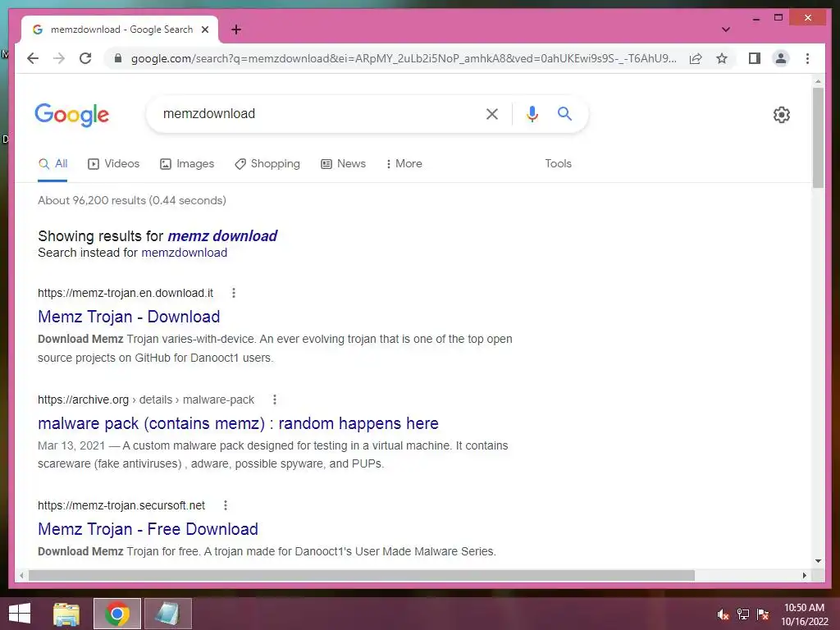Open 'Memz Trojan - Download' result

tap(129, 317)
